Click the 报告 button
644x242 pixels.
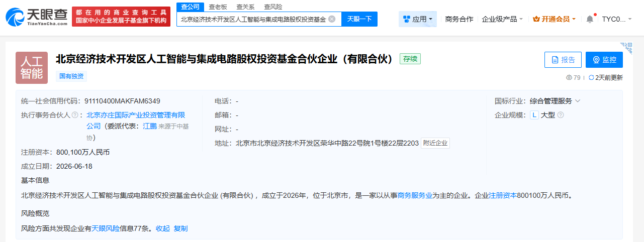click(x=563, y=60)
